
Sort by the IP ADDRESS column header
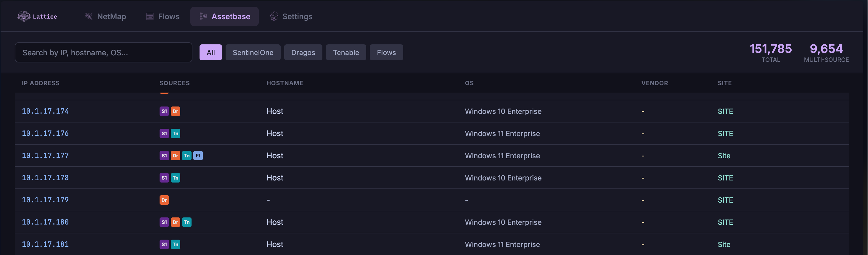pyautogui.click(x=41, y=83)
